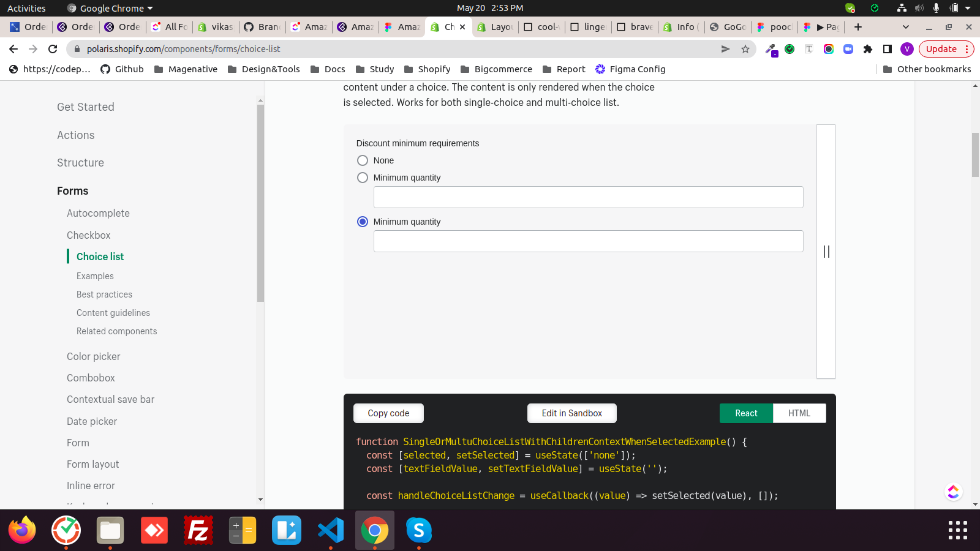
Task: Open the tab search dropdown arrow
Action: (x=906, y=27)
